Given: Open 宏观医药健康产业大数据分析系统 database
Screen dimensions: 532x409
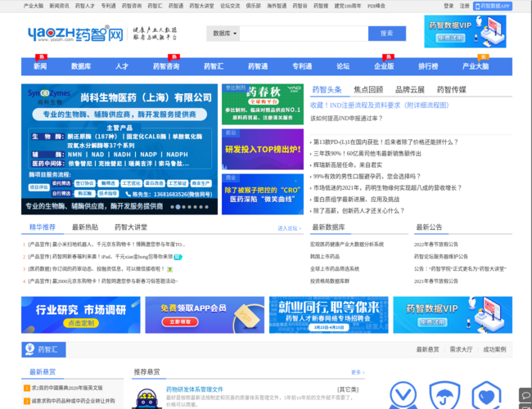Looking at the screenshot, I should tap(347, 245).
